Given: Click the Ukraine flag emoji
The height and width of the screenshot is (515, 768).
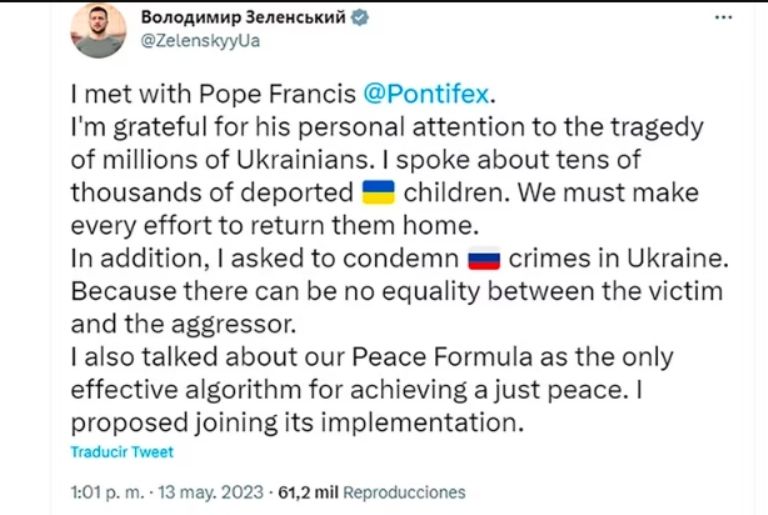Looking at the screenshot, I should click(377, 190).
